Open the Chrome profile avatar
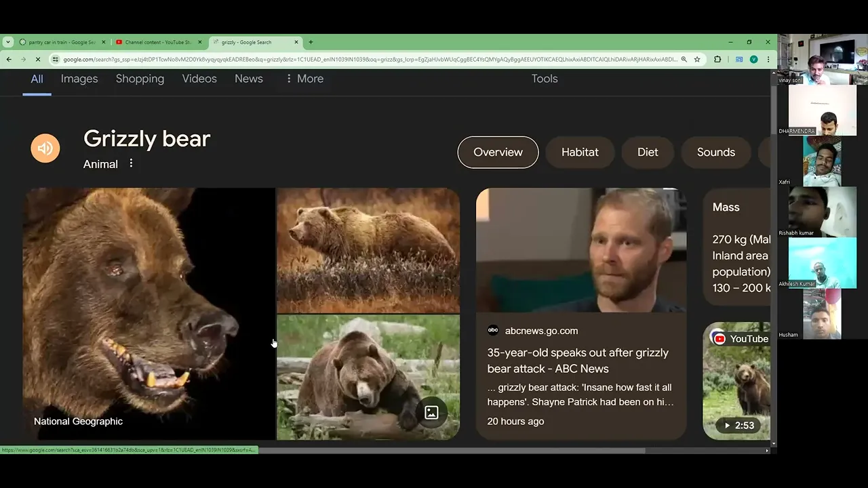 click(x=753, y=60)
